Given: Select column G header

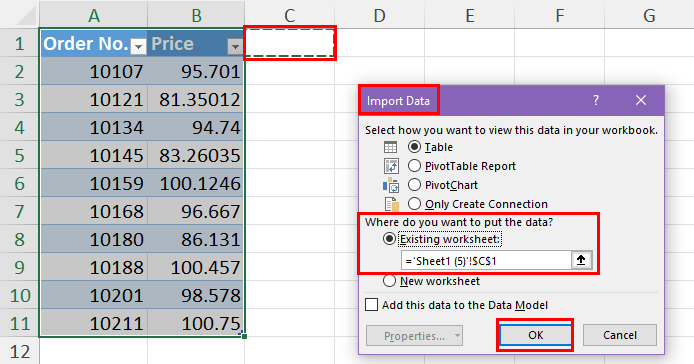Looking at the screenshot, I should [649, 15].
